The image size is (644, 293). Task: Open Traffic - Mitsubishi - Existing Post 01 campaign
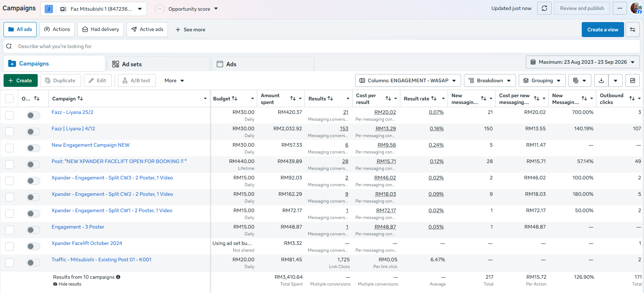tap(101, 260)
